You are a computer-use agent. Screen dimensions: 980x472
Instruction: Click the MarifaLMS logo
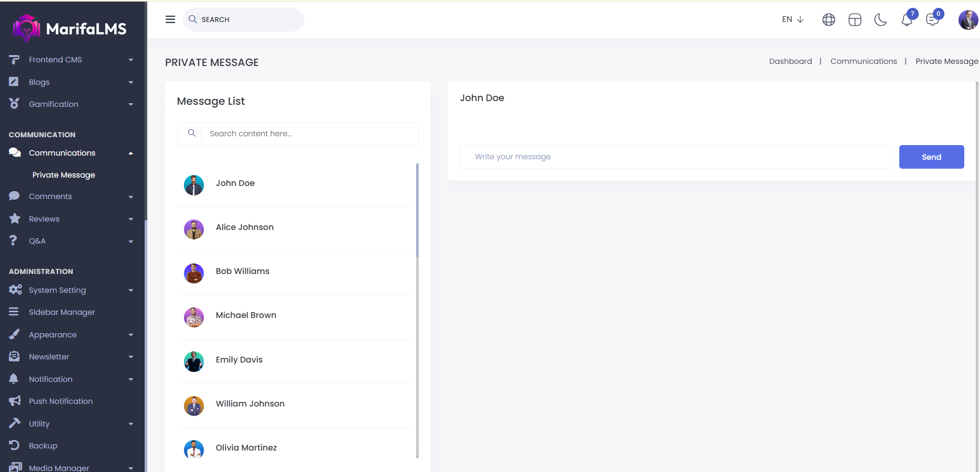pos(70,28)
